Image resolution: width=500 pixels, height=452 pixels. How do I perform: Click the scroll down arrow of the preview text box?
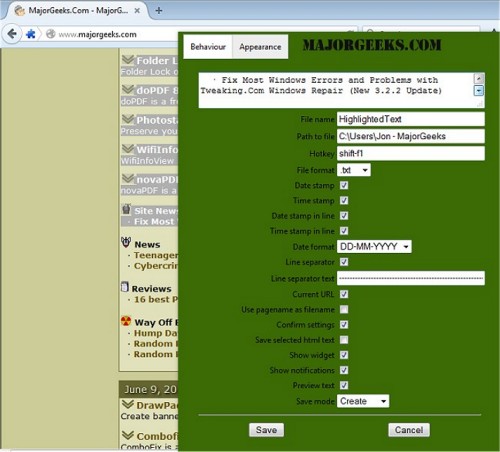pyautogui.click(x=479, y=90)
